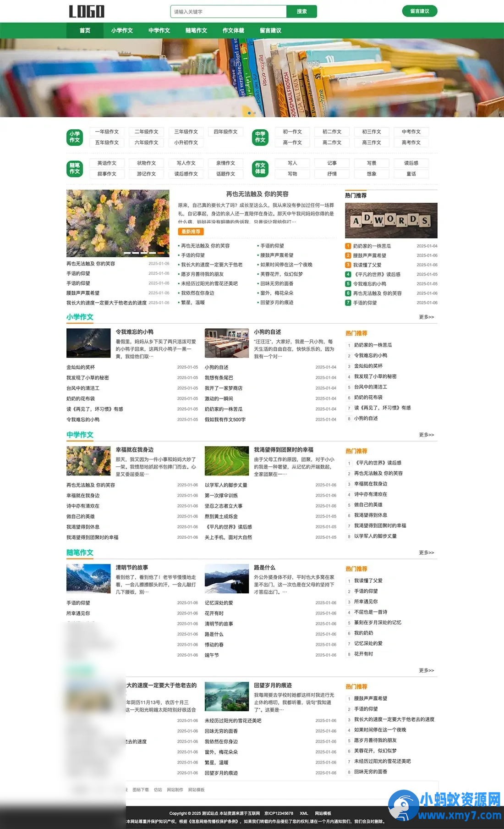Select the 童话 genre tag
Image resolution: width=504 pixels, height=829 pixels.
411,174
